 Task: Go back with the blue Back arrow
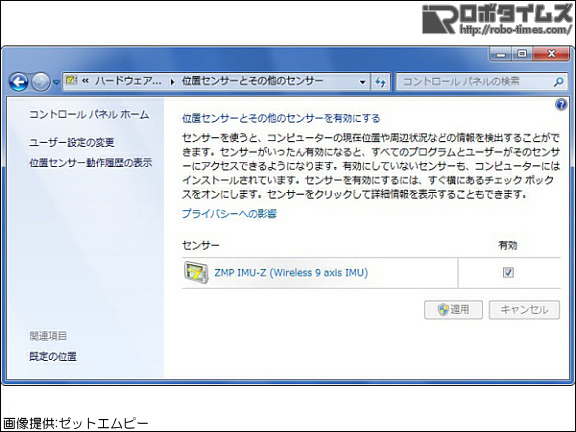tap(18, 82)
